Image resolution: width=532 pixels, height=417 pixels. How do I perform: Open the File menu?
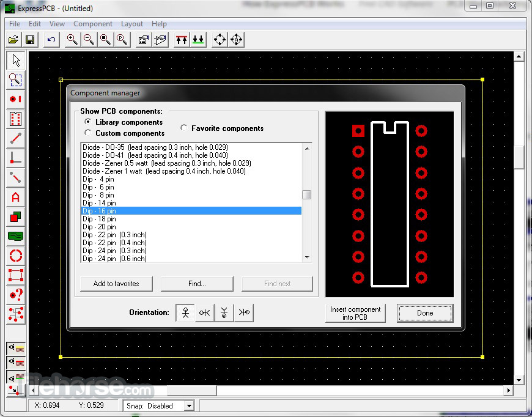15,24
